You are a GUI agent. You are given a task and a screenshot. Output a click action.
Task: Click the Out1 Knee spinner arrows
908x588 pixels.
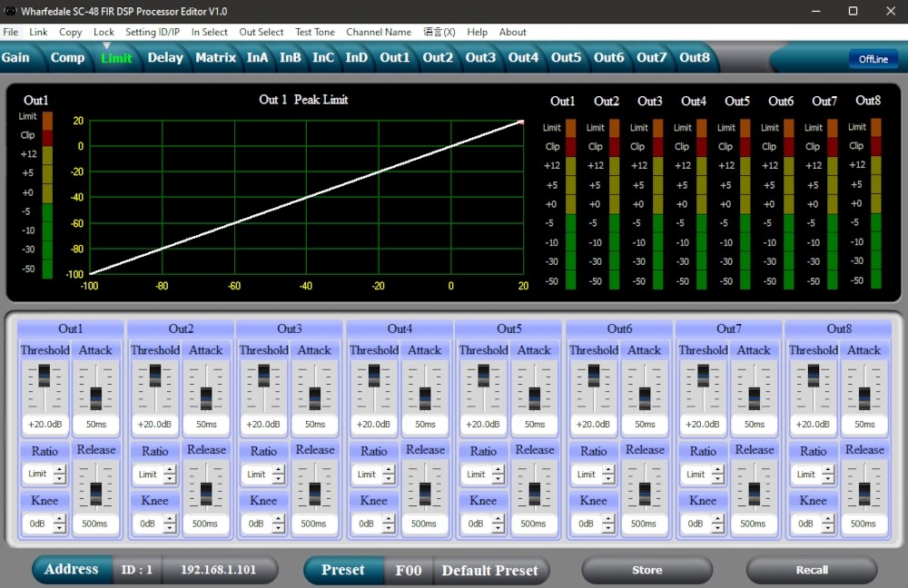point(60,524)
